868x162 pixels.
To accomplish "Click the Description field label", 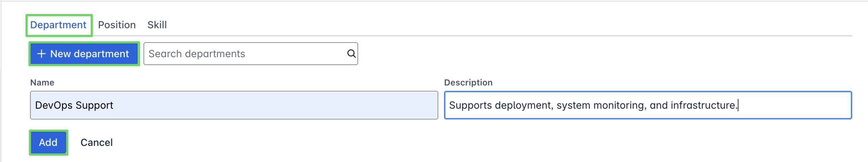I will point(468,83).
